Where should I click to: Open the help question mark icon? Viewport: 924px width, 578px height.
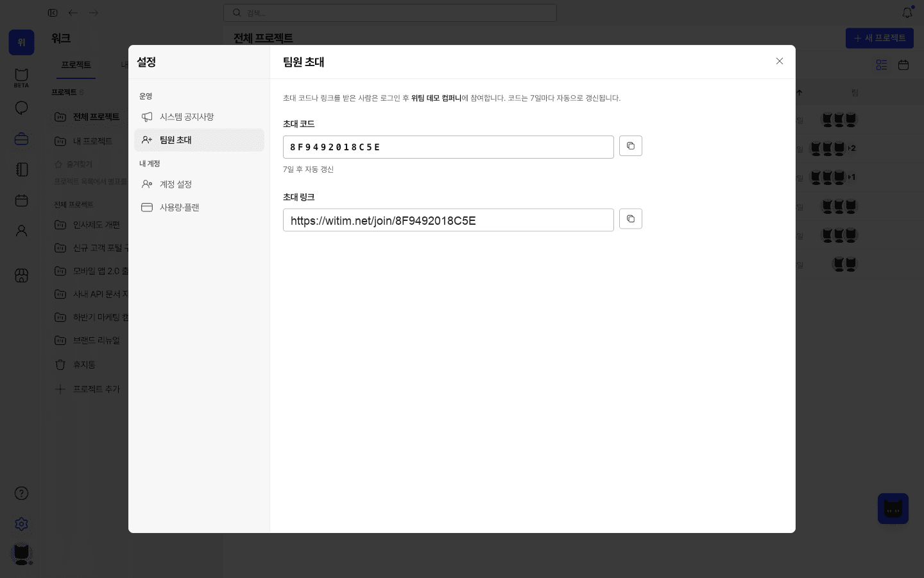(x=21, y=493)
